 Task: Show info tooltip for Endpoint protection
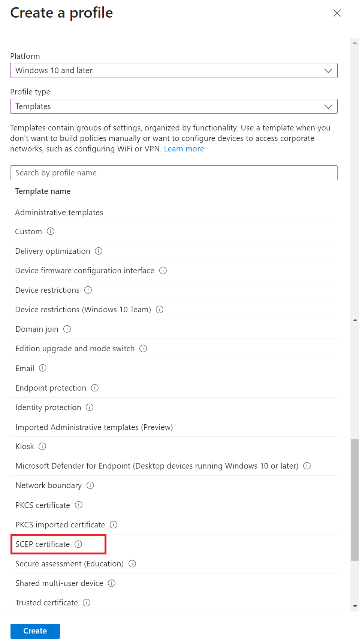tap(95, 388)
